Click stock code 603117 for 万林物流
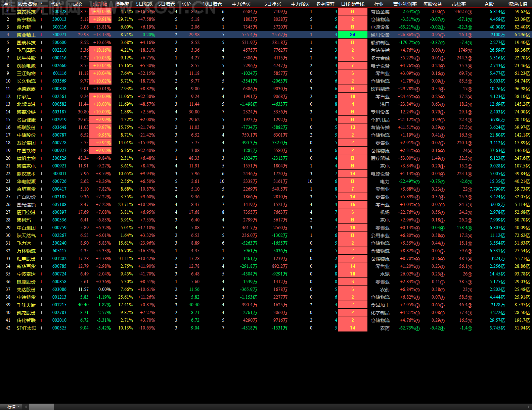Image resolution: width=532 pixels, height=410 pixels. pos(59,251)
